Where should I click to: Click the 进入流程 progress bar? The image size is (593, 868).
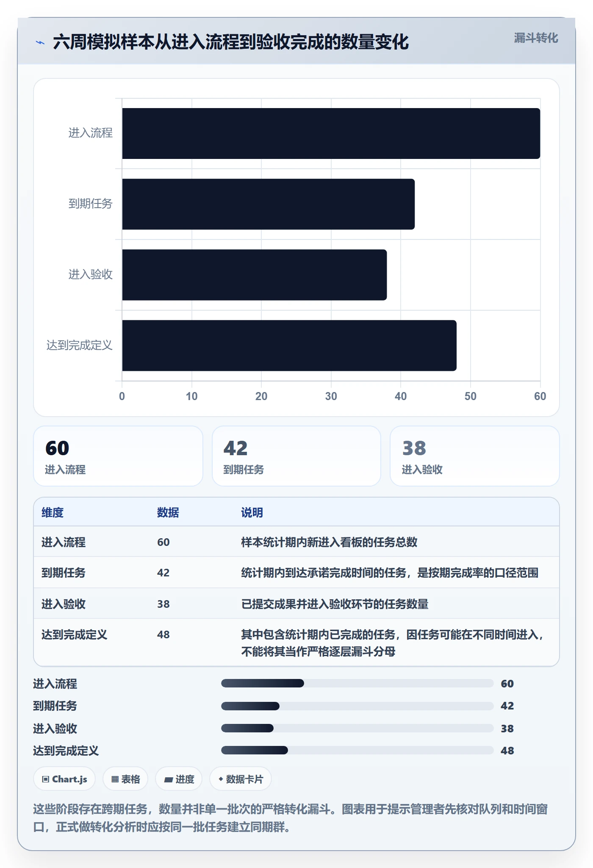(357, 683)
